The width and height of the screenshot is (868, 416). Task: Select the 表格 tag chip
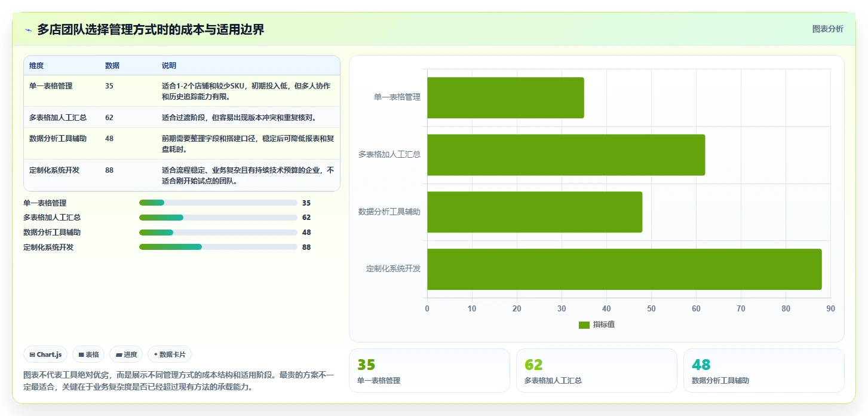coord(88,354)
